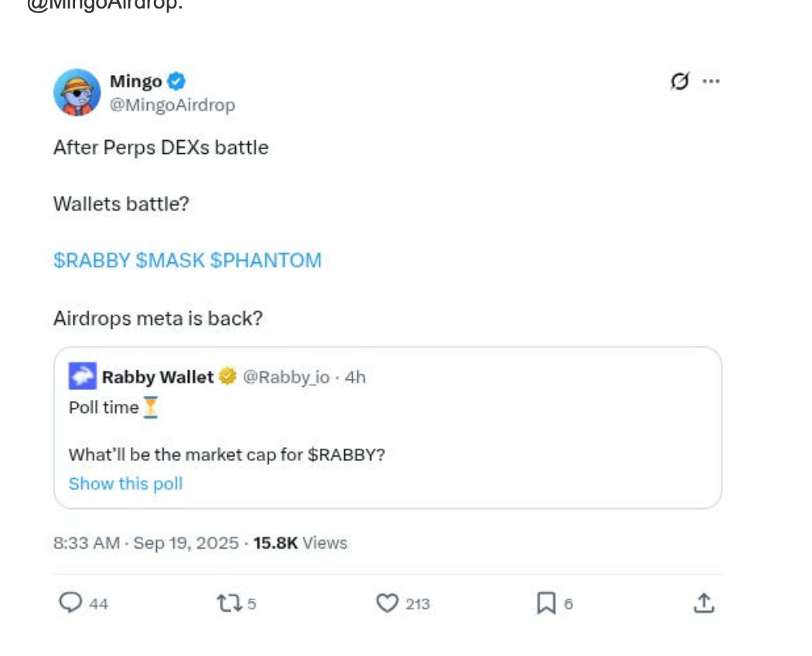The width and height of the screenshot is (812, 656).
Task: Click Rabby Wallet's gold verified badge
Action: pos(227,377)
